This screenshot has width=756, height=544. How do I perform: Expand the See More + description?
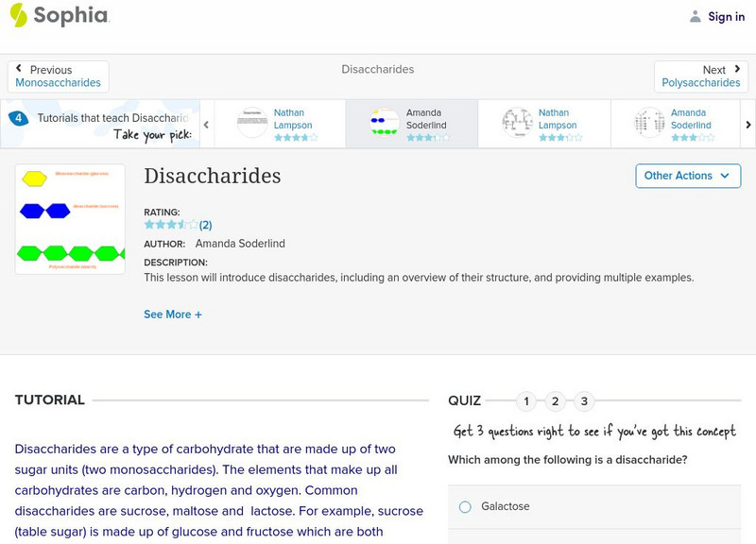(x=173, y=314)
